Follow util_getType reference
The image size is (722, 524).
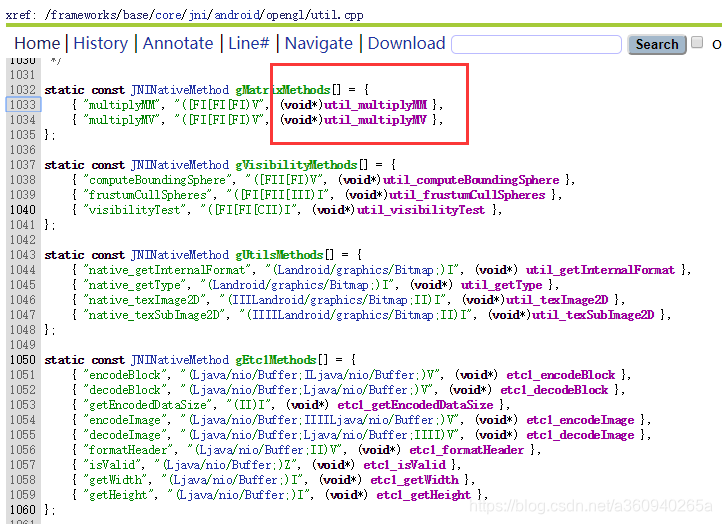501,285
